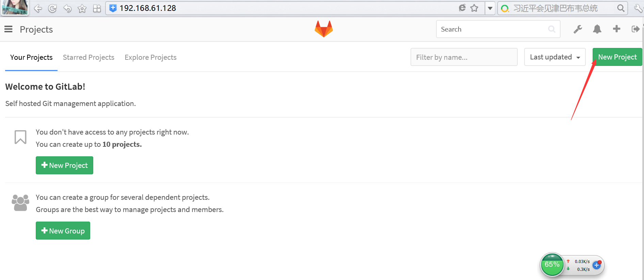Screen dimensions: 644x280
Task: Click the browser refresh button
Action: tap(52, 8)
